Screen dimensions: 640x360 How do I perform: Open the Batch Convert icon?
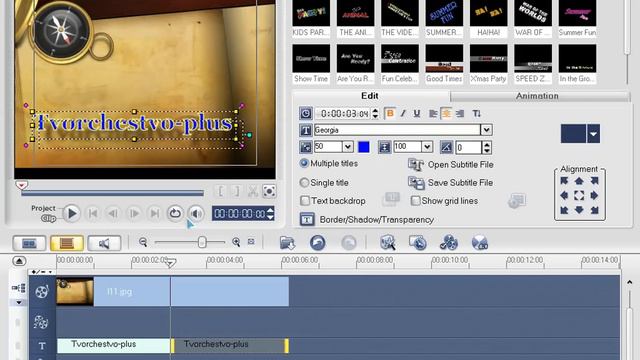click(x=418, y=243)
